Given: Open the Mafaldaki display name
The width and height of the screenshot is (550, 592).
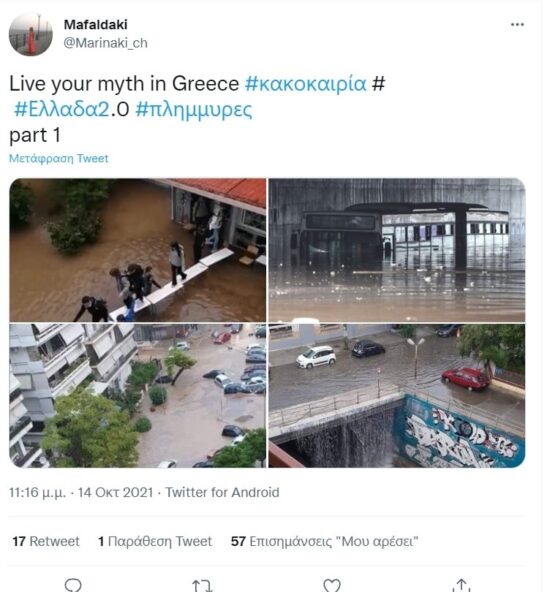Looking at the screenshot, I should click(x=96, y=25).
